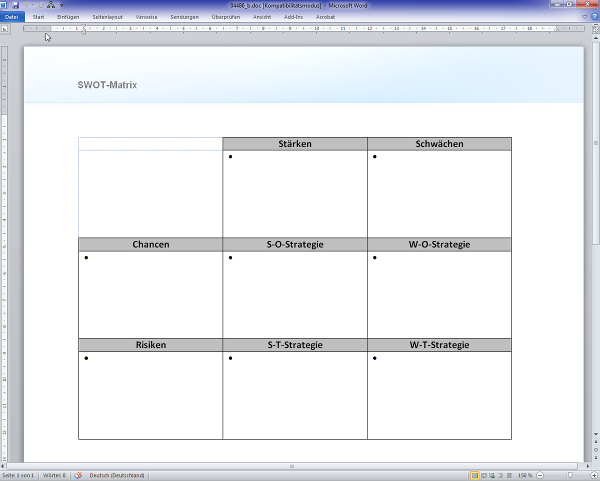Click the tab stop selector beside ruler

[x=6, y=28]
